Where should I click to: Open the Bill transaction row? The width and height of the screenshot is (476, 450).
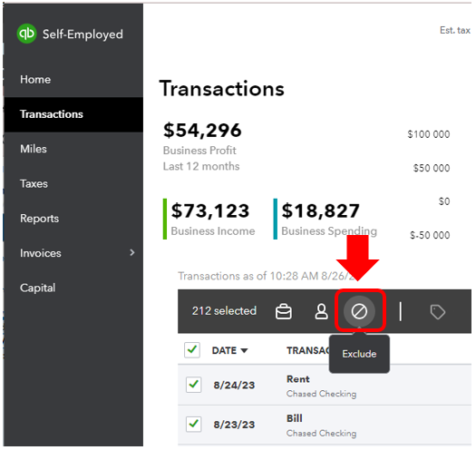pyautogui.click(x=325, y=425)
